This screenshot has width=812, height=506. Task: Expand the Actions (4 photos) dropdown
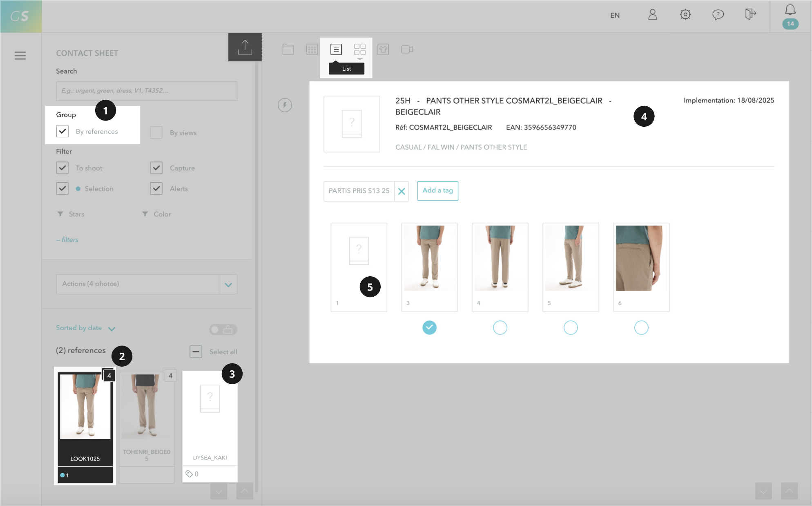pos(228,284)
